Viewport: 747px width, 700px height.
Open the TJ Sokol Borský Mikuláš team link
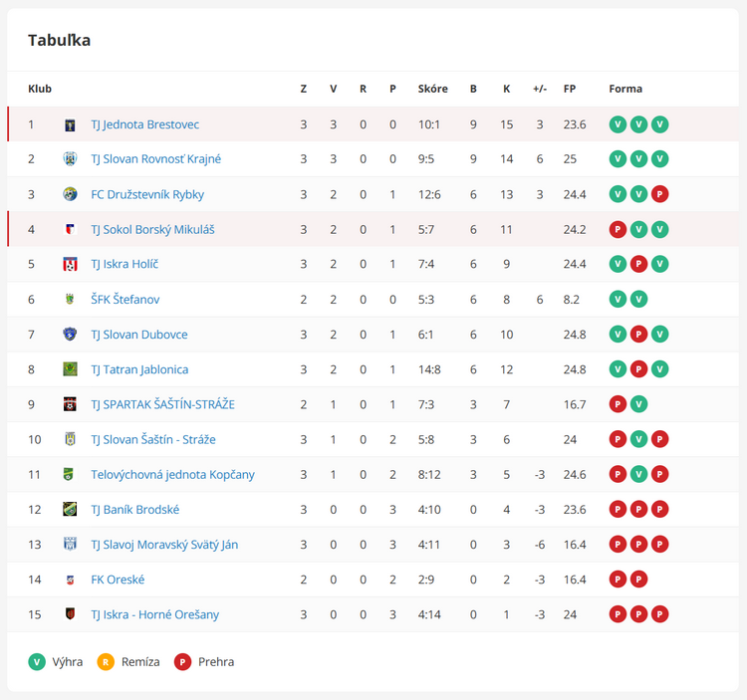[x=153, y=230]
